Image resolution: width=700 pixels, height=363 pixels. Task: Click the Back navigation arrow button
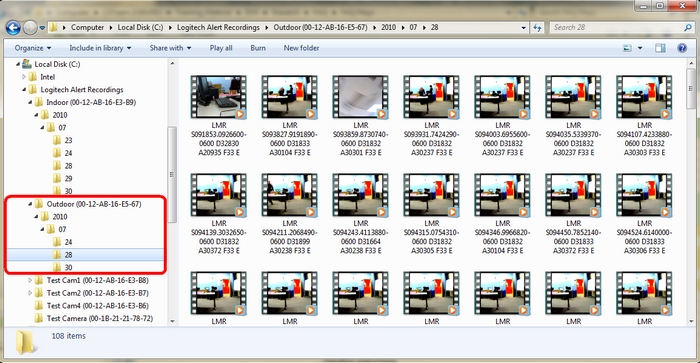coord(13,28)
